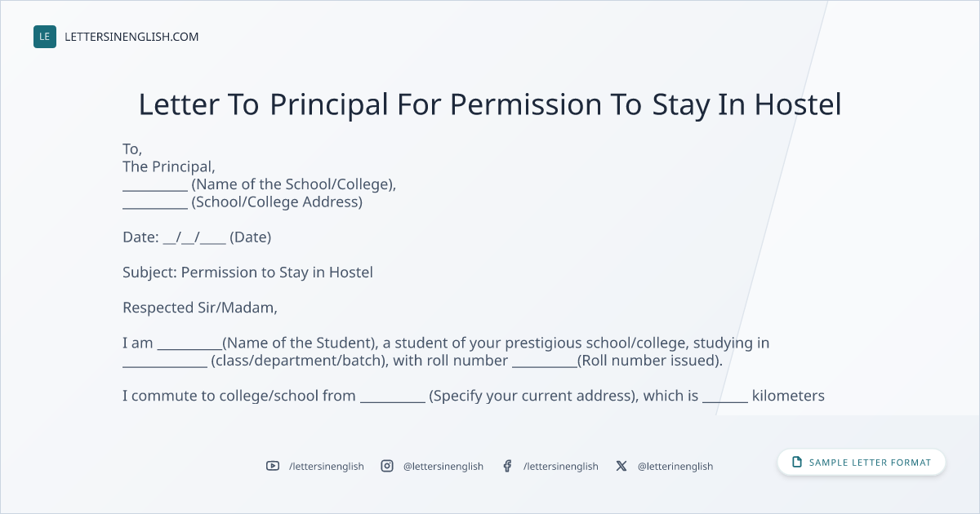Click the document icon in Sample Letter Format
The height and width of the screenshot is (514, 980).
(x=797, y=463)
